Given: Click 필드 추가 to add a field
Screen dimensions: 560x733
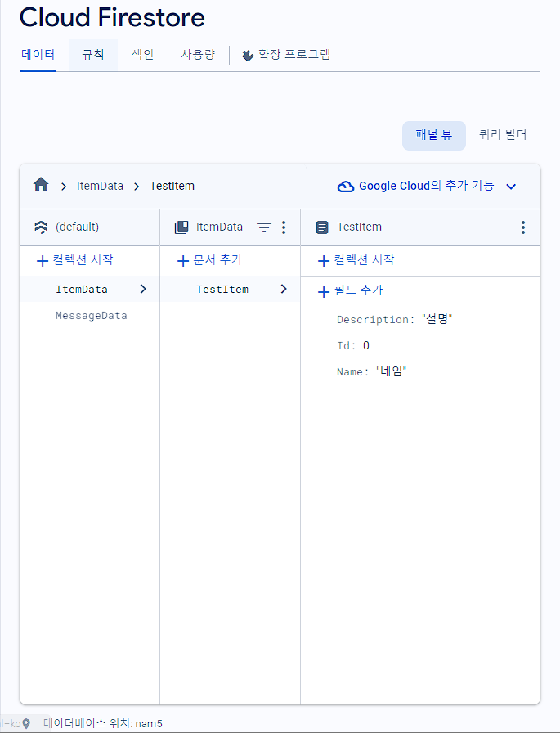Looking at the screenshot, I should 350,290.
